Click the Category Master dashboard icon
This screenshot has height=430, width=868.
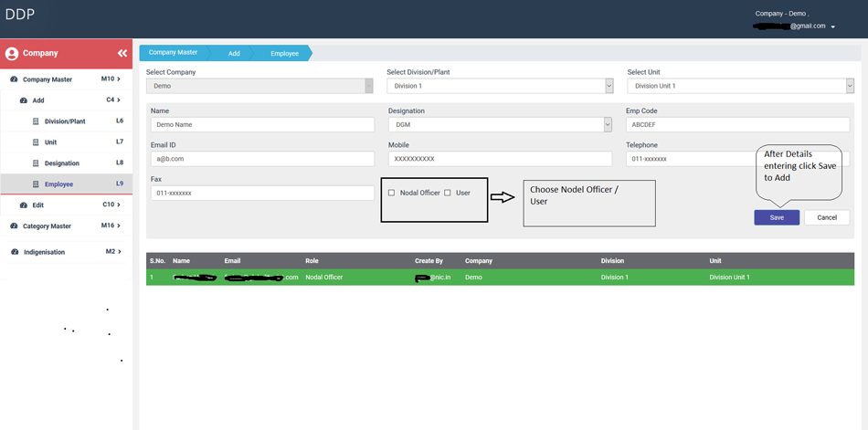point(14,226)
